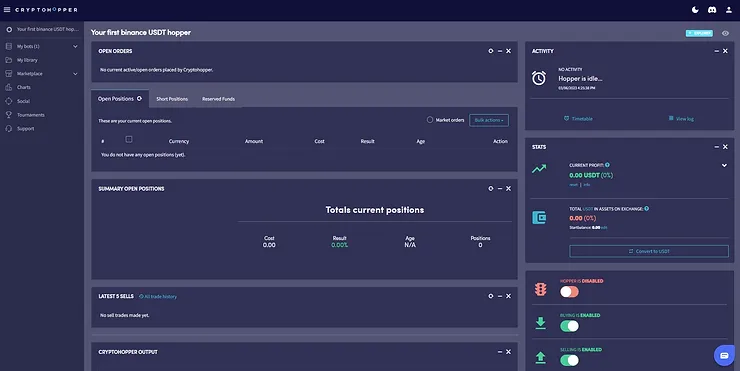
Task: Expand the Marketplace chevron
Action: (75, 74)
